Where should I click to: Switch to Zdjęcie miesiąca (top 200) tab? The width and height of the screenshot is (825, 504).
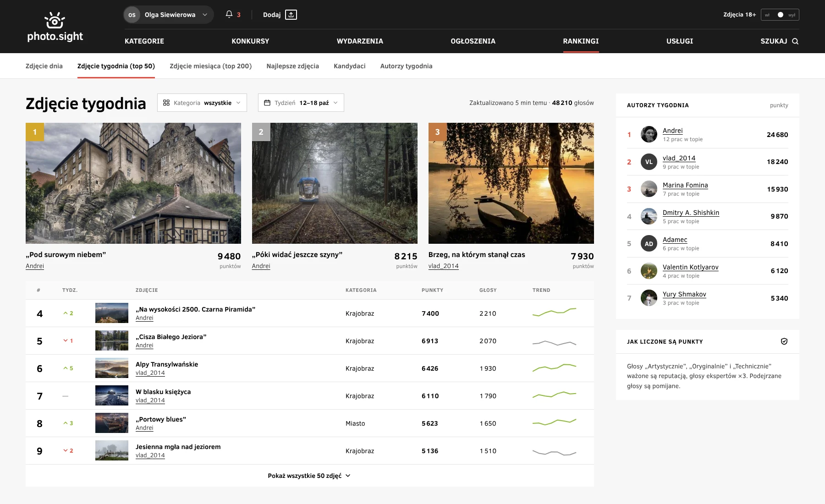point(211,66)
